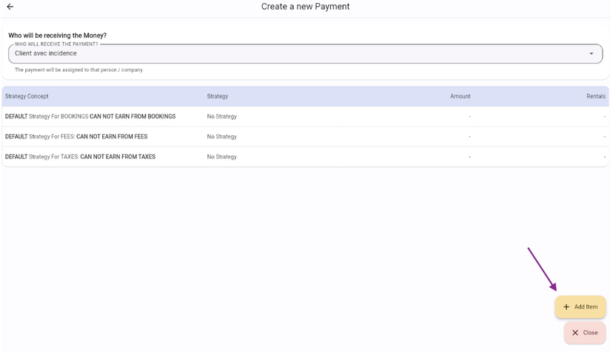This screenshot has width=613, height=364.
Task: Click the back arrow icon
Action: click(x=10, y=7)
